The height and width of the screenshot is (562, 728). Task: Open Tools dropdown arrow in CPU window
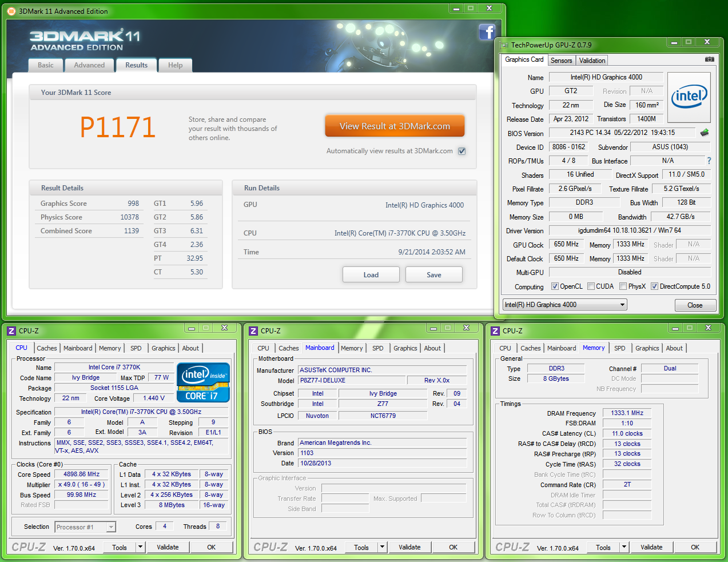pos(140,547)
